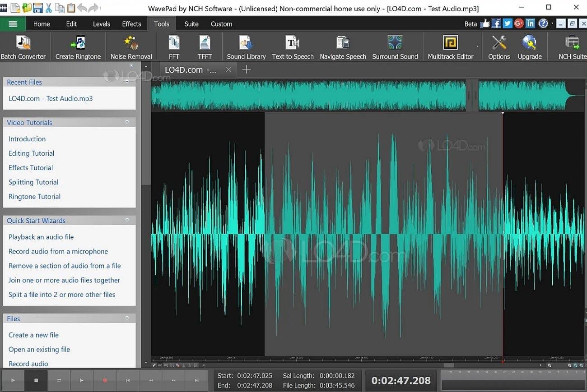Screen dimensions: 587x392
Task: Click the Upgrade toolbar button
Action: [530, 47]
